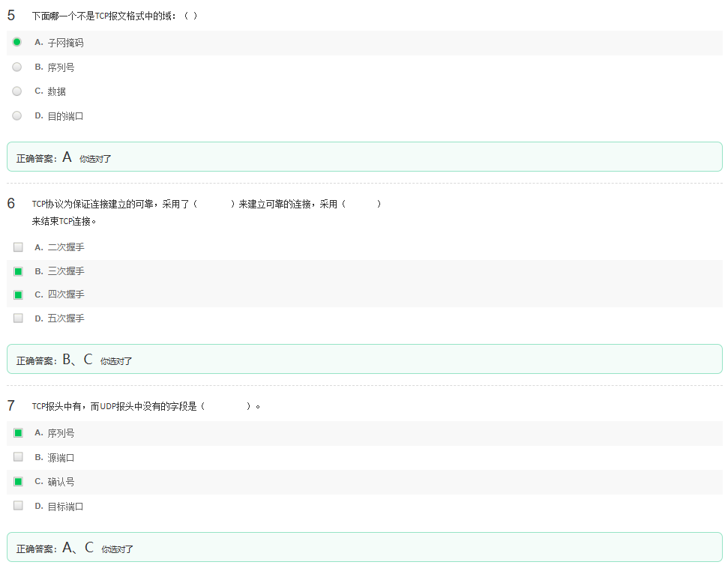The width and height of the screenshot is (728, 571).
Task: Pick radio option D 目的端口
Action: coord(17,115)
